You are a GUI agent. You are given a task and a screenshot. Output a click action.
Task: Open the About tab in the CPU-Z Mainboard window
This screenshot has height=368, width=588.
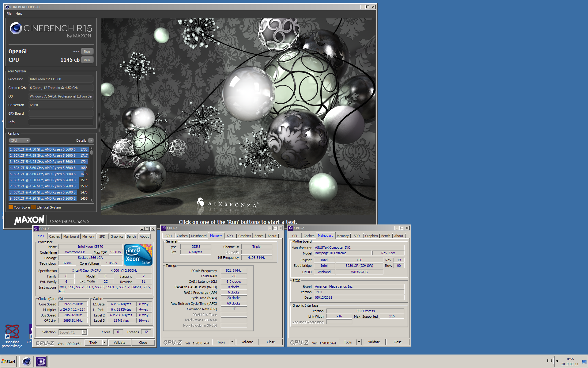[399, 236]
